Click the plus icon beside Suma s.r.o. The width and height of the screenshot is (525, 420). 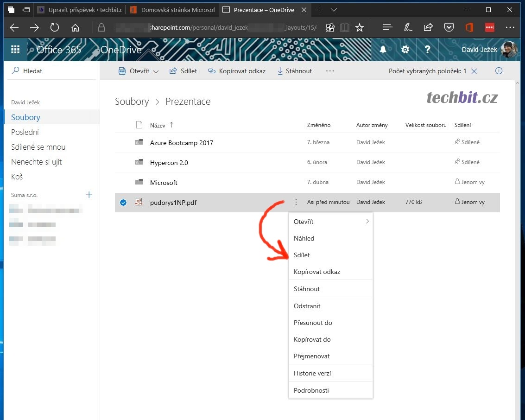pyautogui.click(x=89, y=195)
